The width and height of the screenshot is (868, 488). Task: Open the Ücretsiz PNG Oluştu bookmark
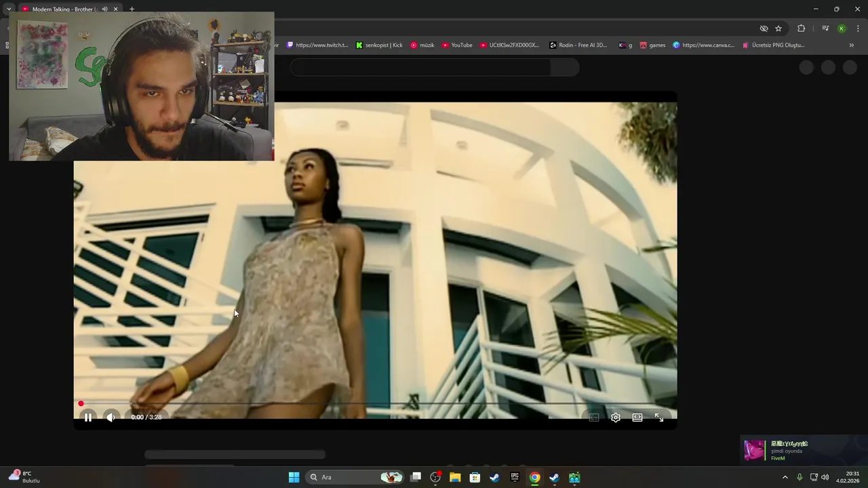click(x=773, y=45)
